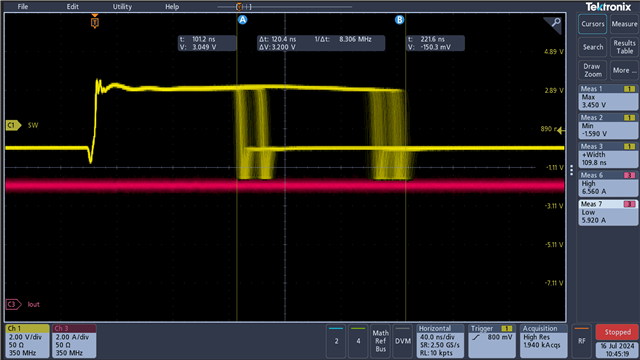Viewport: 640px width, 360px height.
Task: Click the trigger rising edge slope icon
Action: 476,338
